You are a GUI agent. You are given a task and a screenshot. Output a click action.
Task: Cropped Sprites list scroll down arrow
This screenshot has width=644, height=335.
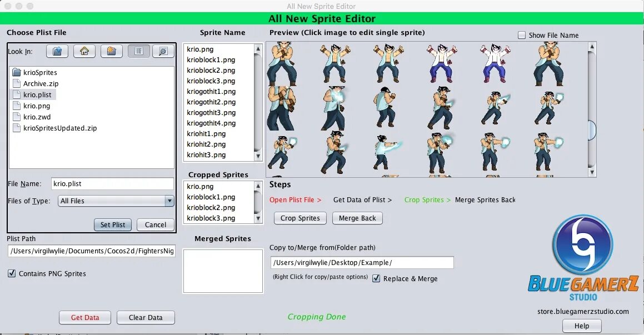(x=258, y=219)
